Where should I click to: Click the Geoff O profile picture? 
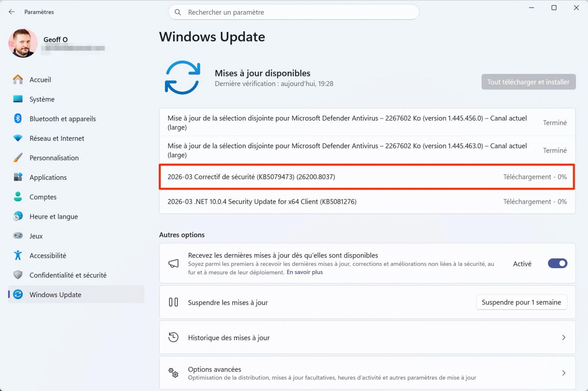tap(23, 43)
